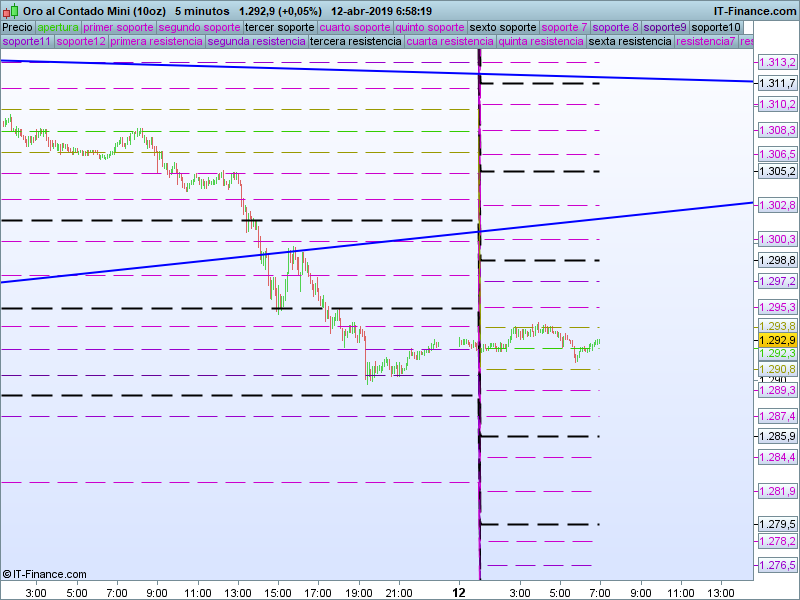The width and height of the screenshot is (800, 600).
Task: Click the Oro al Contado Mini (10oz) title
Action: [94, 11]
